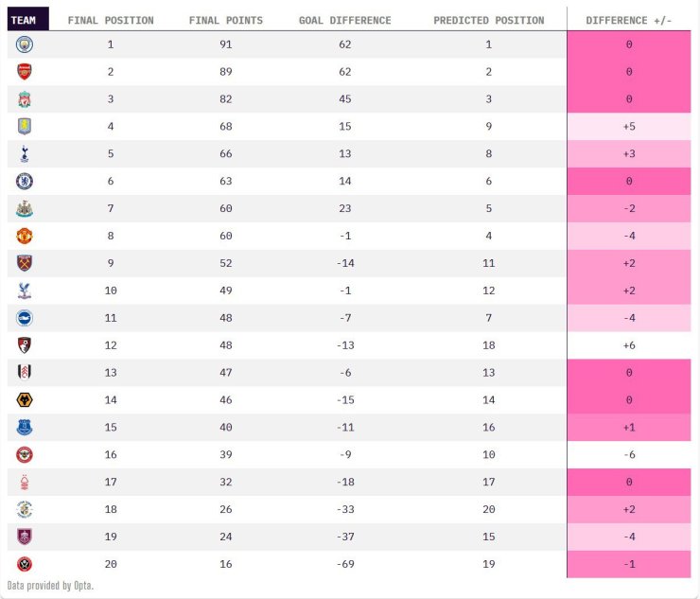Click the Chelsea club badge
Viewport: 700px width, 599px height.
tap(25, 181)
